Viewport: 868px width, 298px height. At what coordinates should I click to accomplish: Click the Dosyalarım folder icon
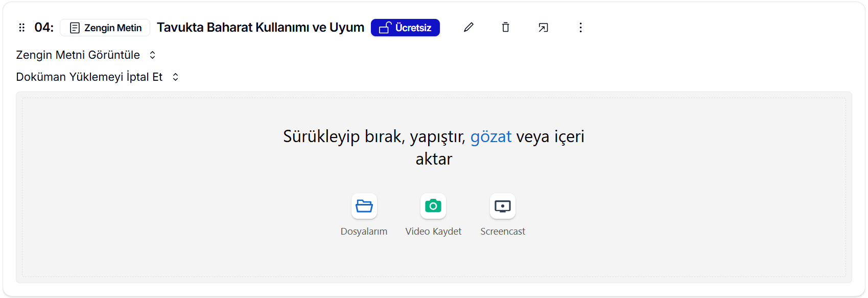tap(364, 206)
